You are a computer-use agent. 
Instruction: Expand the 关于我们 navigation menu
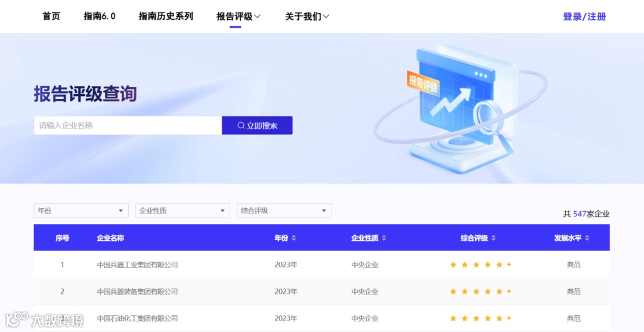pos(307,17)
